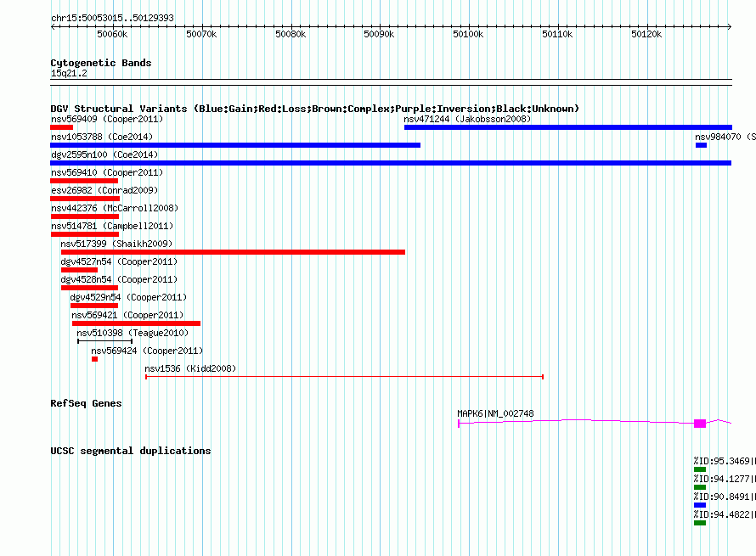Click the 50090k ruler tick label
Viewport: 756px width, 556px height.
[x=379, y=34]
